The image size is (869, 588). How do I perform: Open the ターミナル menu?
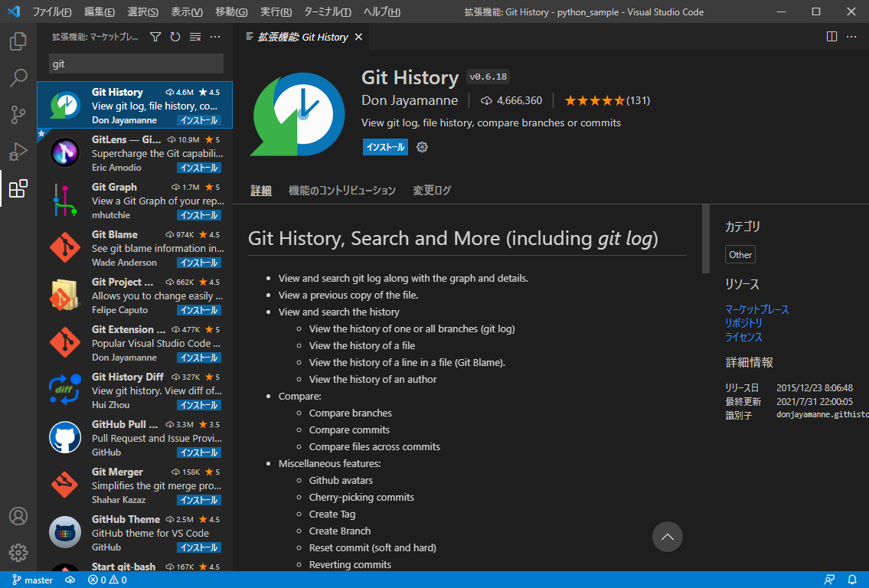coord(327,12)
